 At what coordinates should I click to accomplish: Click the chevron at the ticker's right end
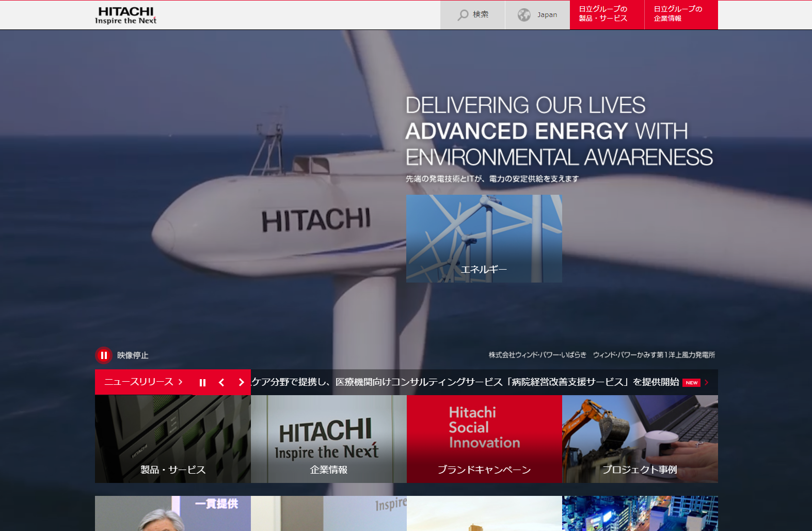[x=707, y=383]
